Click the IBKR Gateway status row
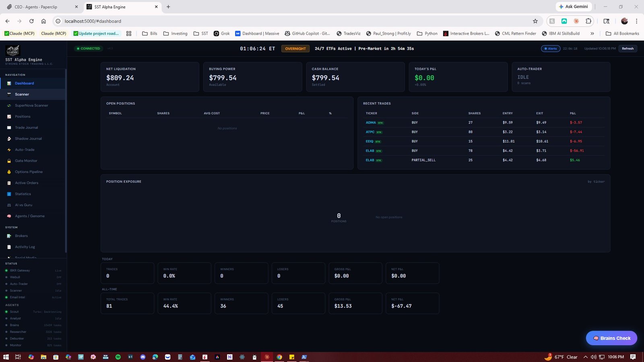The width and height of the screenshot is (644, 362). pos(33,270)
